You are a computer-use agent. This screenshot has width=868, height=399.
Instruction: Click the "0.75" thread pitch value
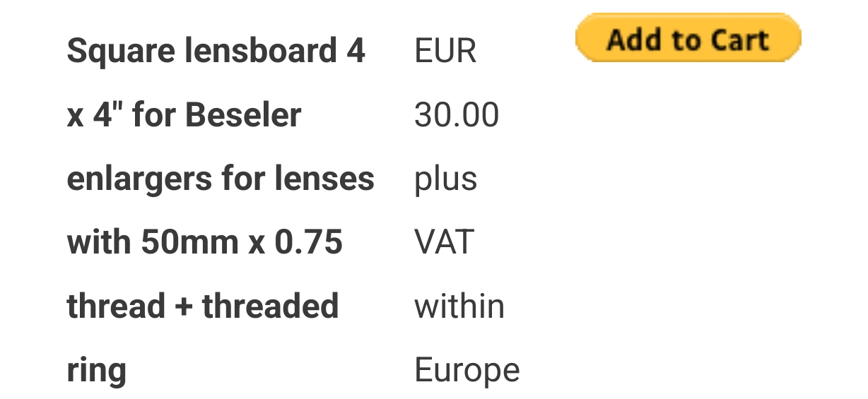(308, 243)
